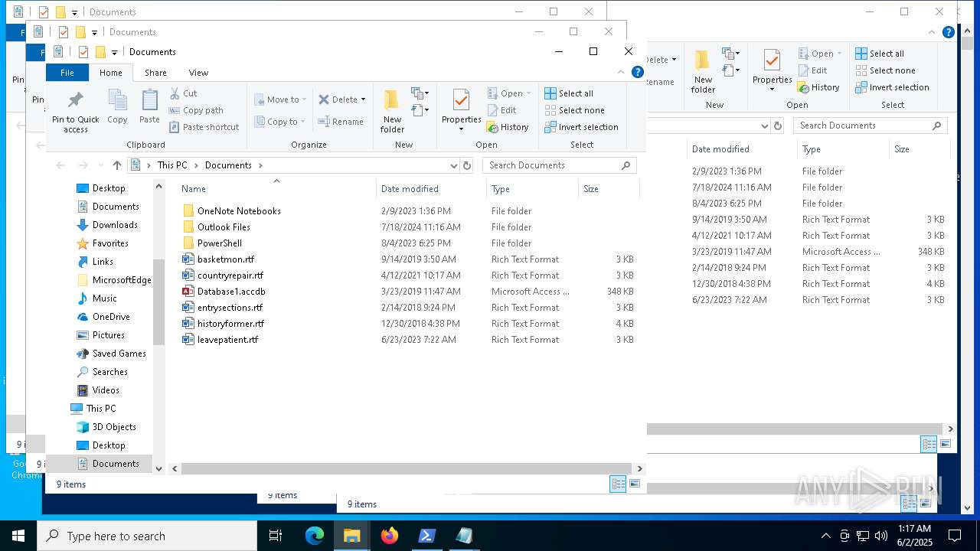Image resolution: width=980 pixels, height=551 pixels.
Task: Open History in front window ribbon
Action: pos(508,127)
